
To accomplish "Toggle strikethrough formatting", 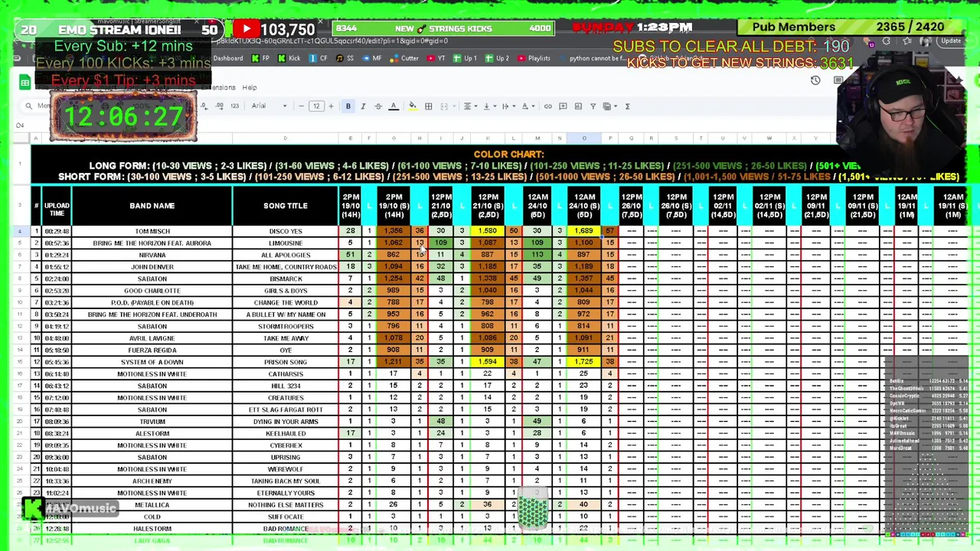I will (378, 106).
